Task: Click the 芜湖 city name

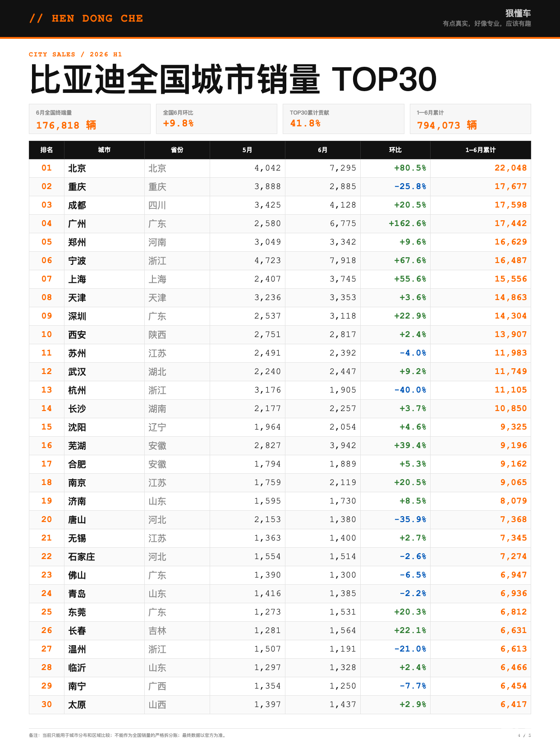Action: coord(77,446)
